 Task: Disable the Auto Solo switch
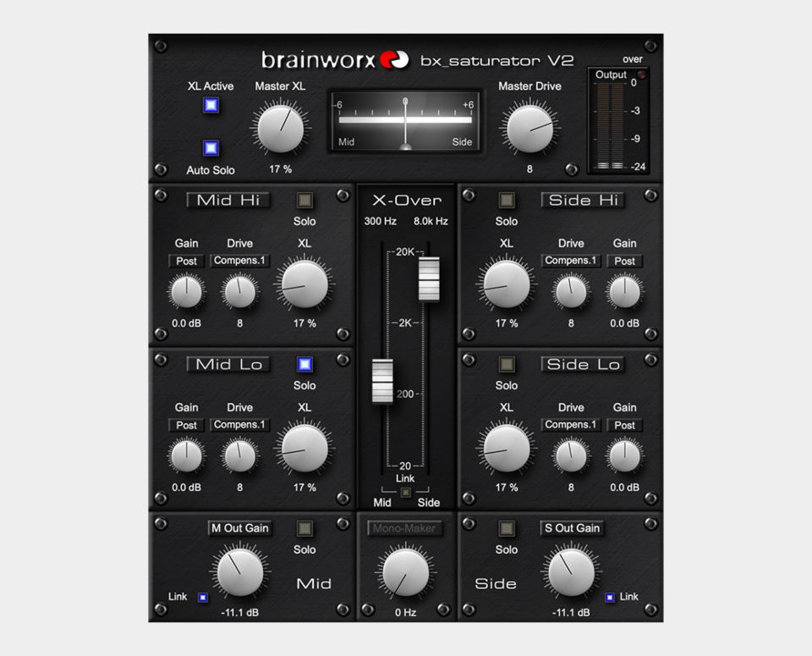211,148
